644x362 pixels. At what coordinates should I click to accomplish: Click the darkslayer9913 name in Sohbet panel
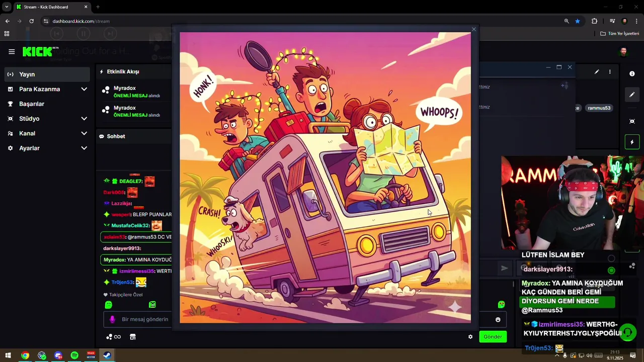pos(122,248)
